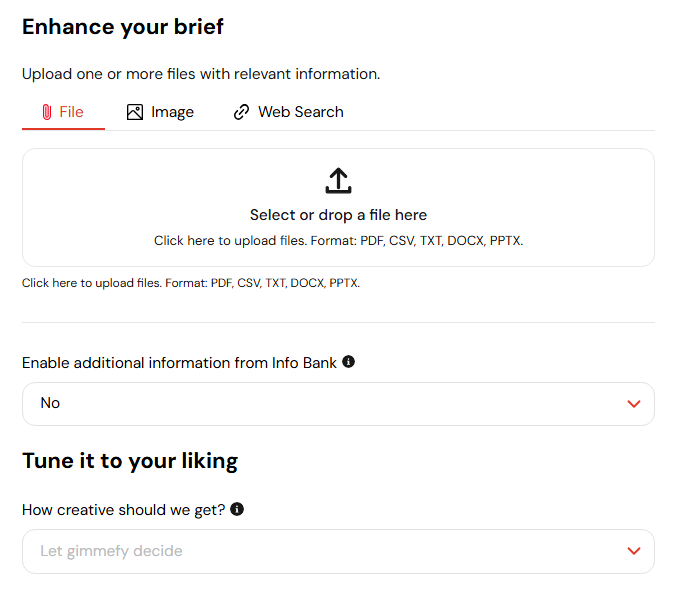Switch to the Web Search tab label
The height and width of the screenshot is (589, 675).
click(300, 112)
